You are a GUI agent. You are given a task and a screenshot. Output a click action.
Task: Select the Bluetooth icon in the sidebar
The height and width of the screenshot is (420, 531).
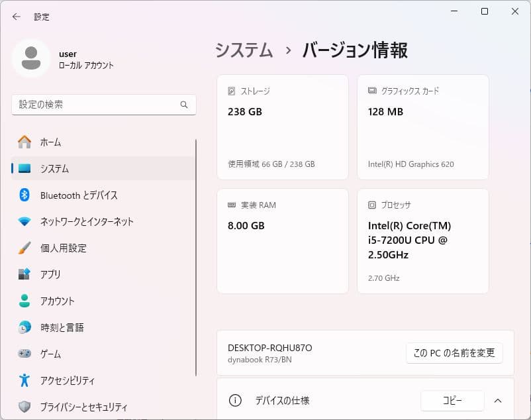pos(26,195)
